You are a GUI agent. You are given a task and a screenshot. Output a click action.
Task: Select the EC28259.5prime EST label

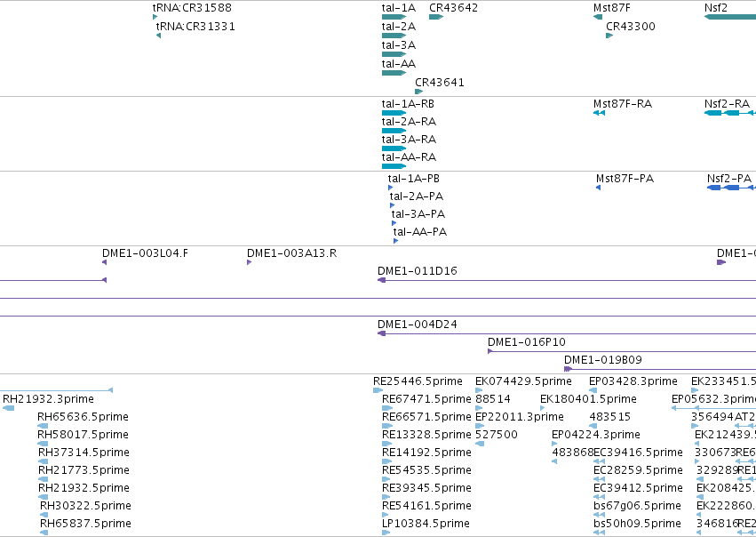coord(639,471)
